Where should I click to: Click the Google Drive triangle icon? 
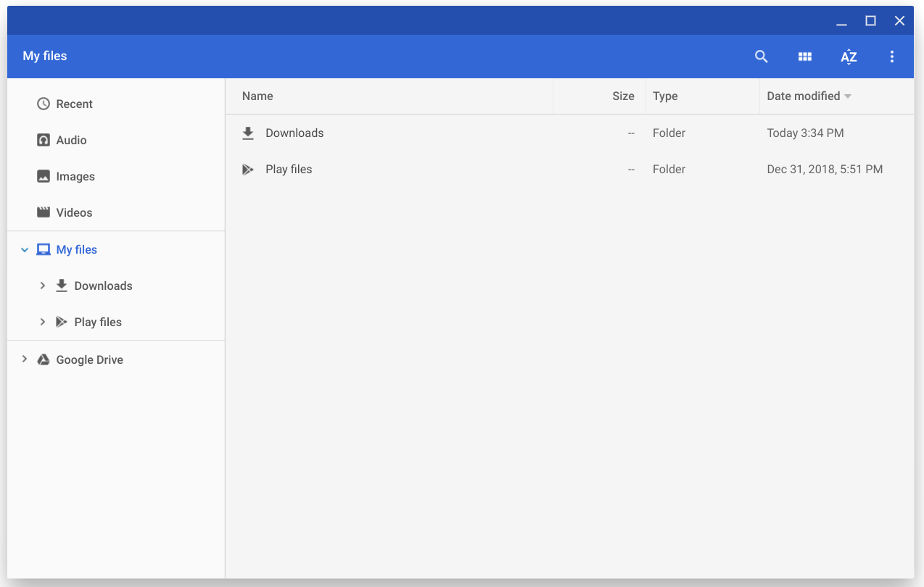tap(44, 359)
